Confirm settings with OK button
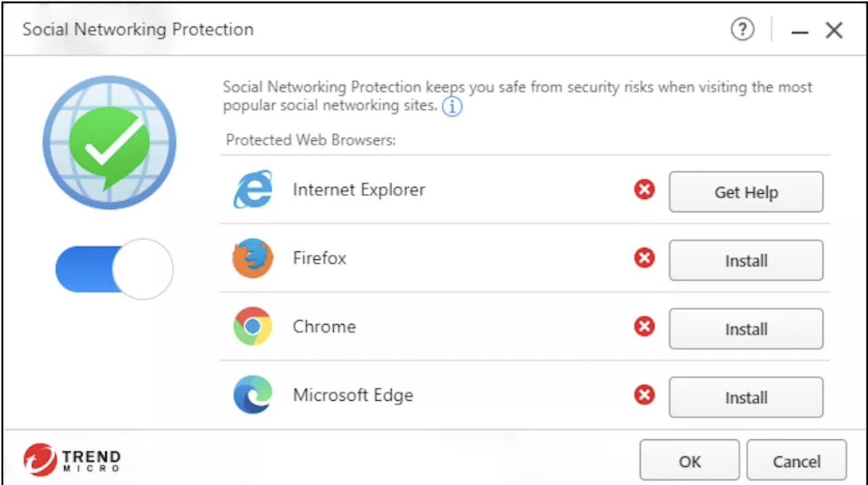The image size is (868, 485). click(x=689, y=460)
